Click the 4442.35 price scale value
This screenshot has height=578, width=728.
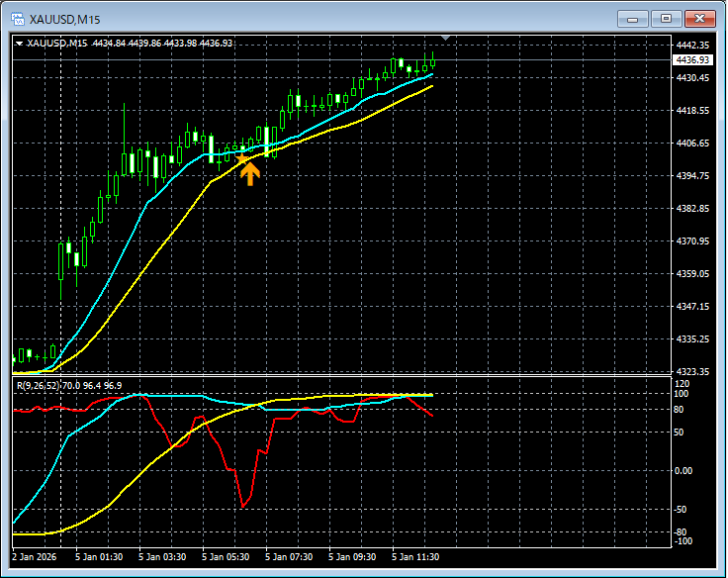[x=692, y=46]
